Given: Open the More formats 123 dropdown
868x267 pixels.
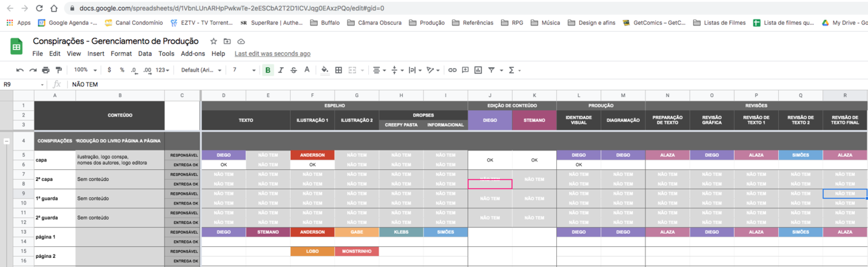Looking at the screenshot, I should click(x=163, y=70).
